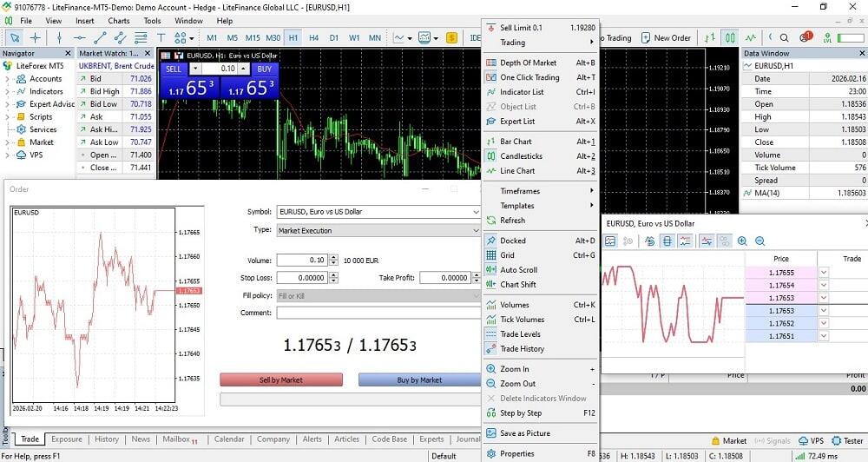Viewport: 868px width, 462px height.
Task: Select Services in Navigator
Action: coord(43,129)
